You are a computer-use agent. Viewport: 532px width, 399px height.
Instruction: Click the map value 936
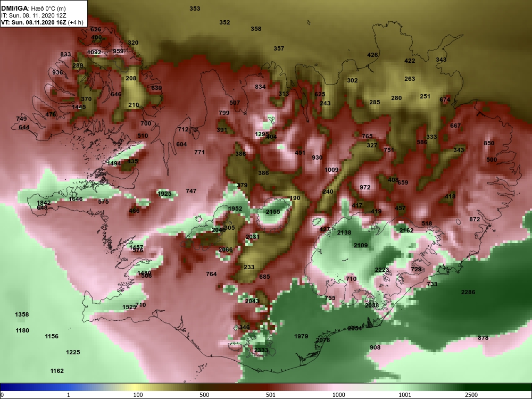(x=57, y=72)
